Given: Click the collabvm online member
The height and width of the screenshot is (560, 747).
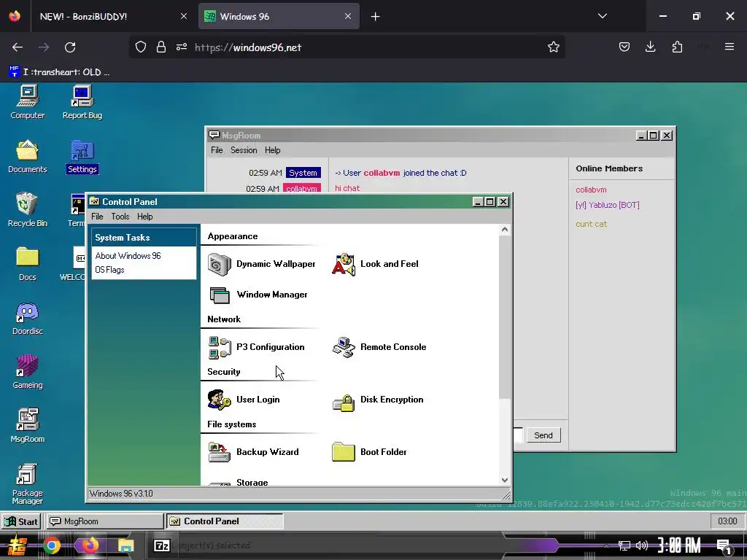Looking at the screenshot, I should tap(591, 190).
